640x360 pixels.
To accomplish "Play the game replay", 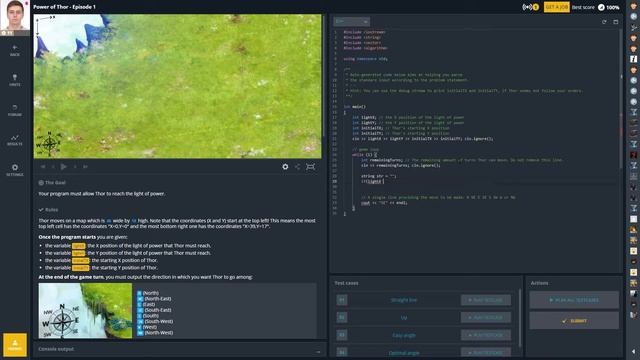I will click(64, 167).
